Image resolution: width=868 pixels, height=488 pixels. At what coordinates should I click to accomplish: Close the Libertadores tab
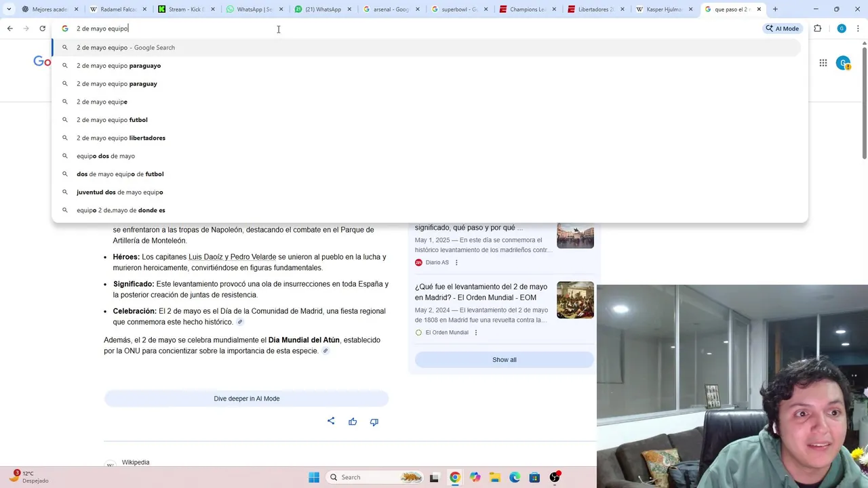[622, 9]
